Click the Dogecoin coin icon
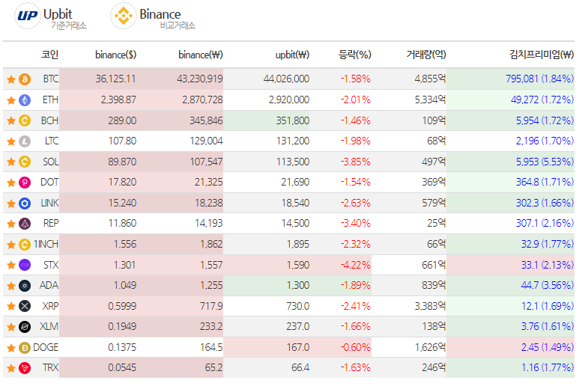The width and height of the screenshot is (582, 392). pos(25,348)
